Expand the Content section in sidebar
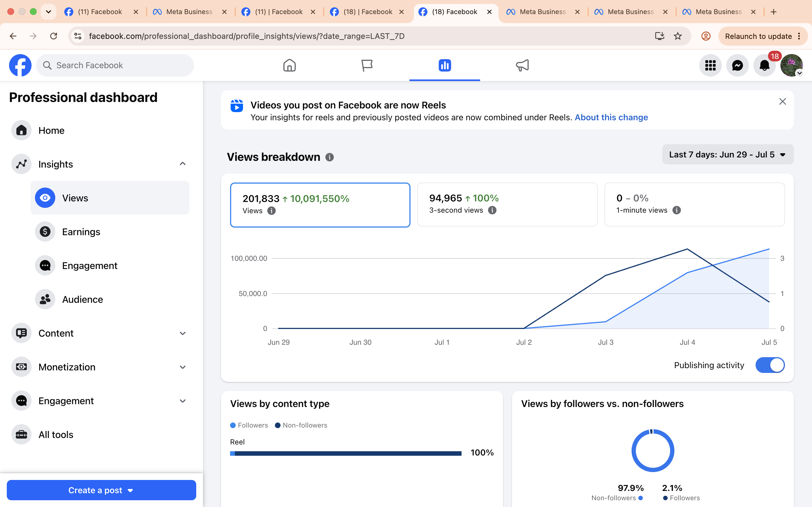 coord(100,333)
